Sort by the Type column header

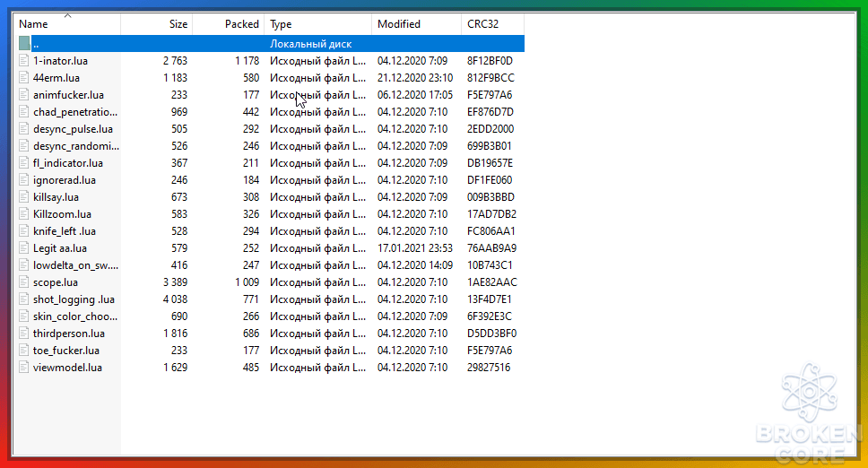[x=317, y=24]
